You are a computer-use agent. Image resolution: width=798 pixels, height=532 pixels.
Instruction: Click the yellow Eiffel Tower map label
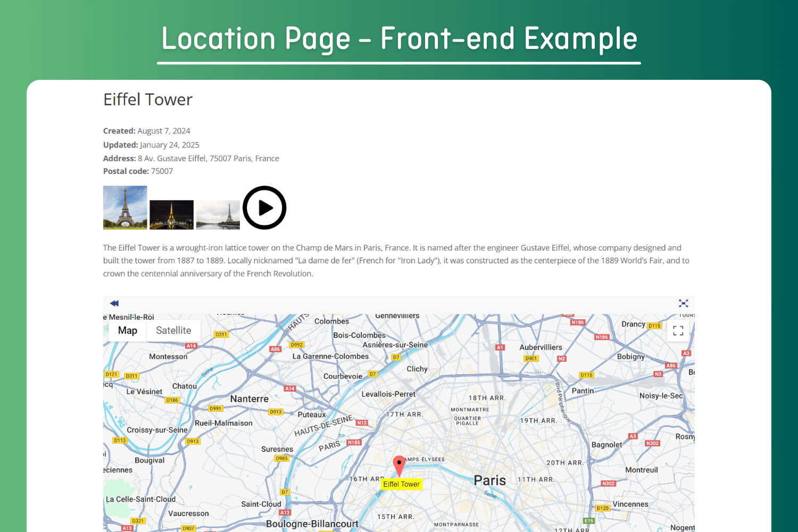click(402, 484)
